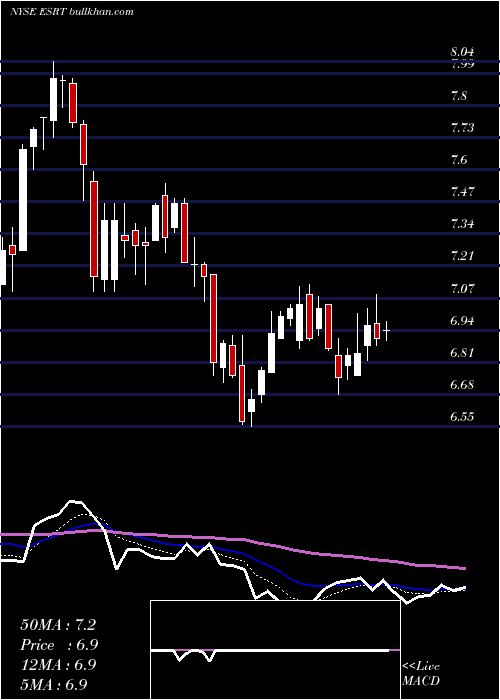Click the 6.68 price level label
500x700 pixels.
(462, 385)
